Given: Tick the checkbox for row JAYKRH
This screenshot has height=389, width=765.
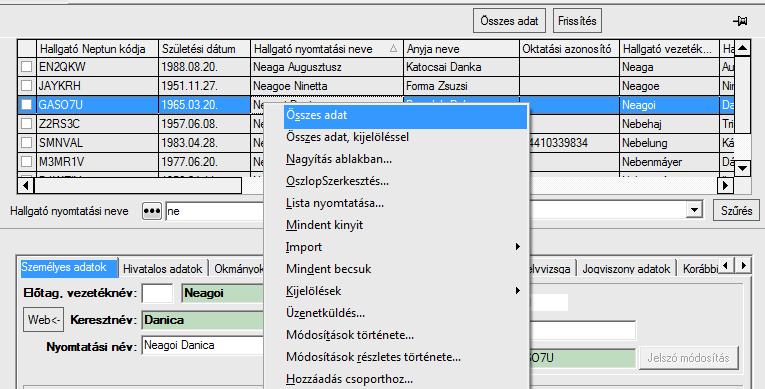Looking at the screenshot, I should coord(26,86).
